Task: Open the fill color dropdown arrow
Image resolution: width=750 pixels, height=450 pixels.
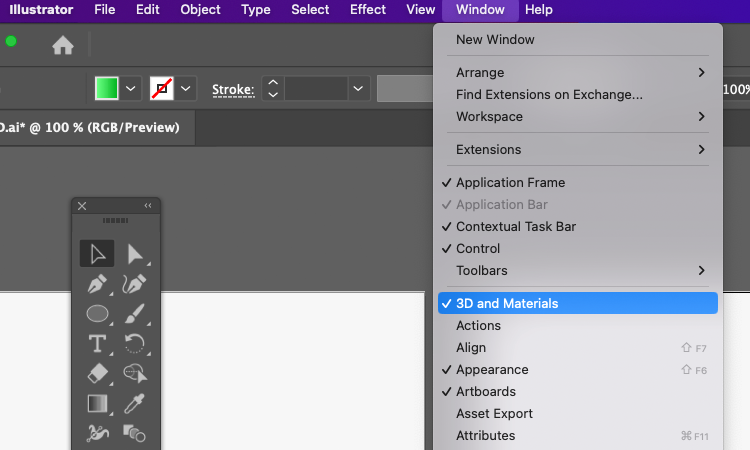Action: (131, 88)
